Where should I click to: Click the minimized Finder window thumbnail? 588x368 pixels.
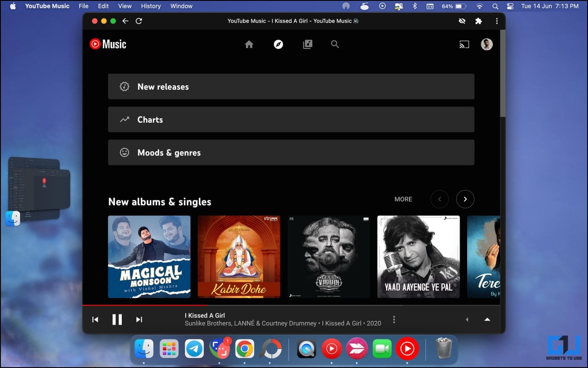coord(39,190)
